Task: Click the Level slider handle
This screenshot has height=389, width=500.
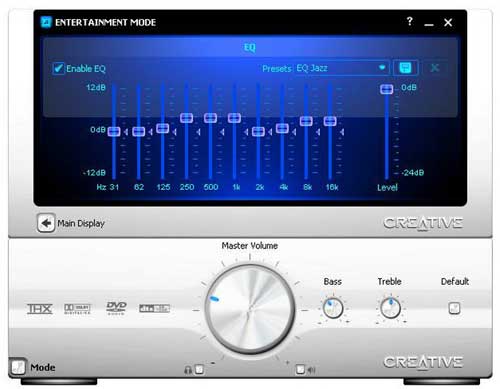Action: click(387, 89)
